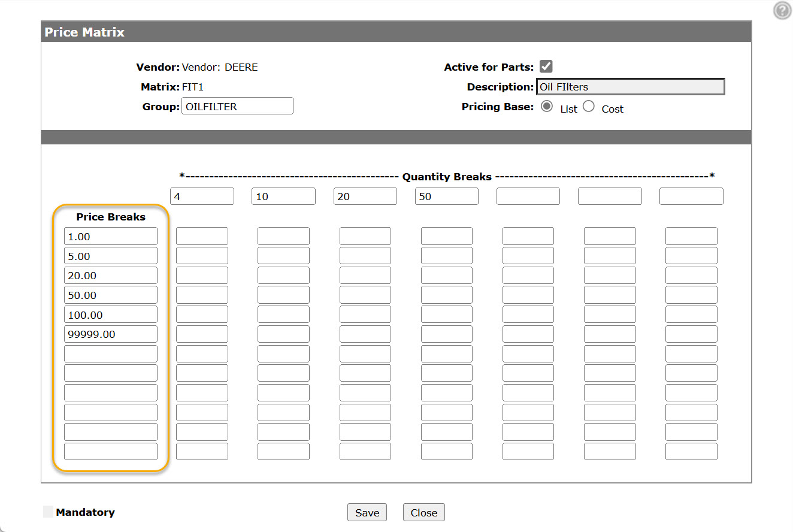
Task: Click the Price Breaks heading
Action: coord(111,217)
